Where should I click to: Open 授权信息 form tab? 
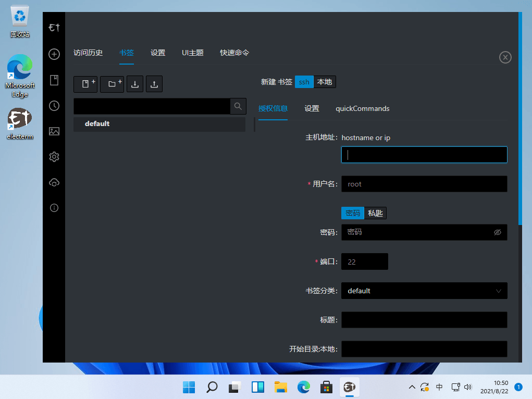pyautogui.click(x=273, y=108)
